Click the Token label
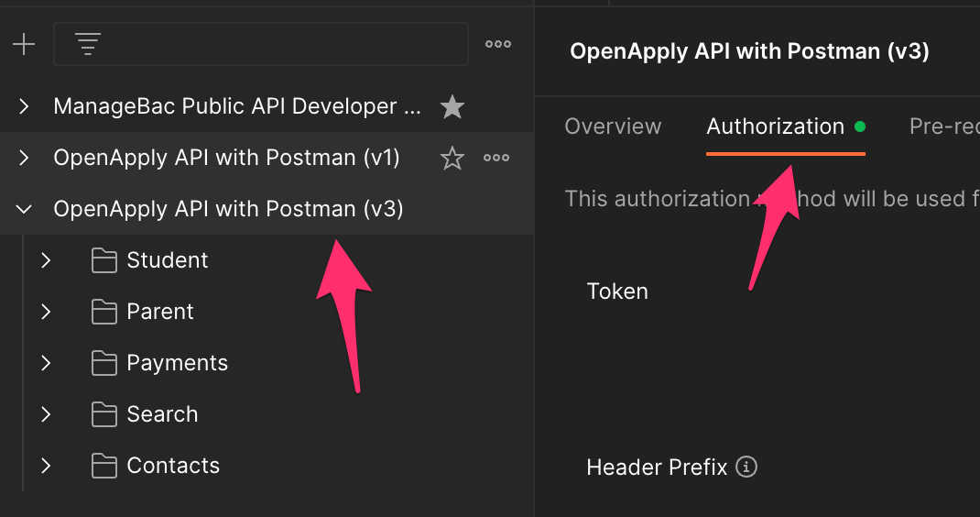 click(x=617, y=291)
